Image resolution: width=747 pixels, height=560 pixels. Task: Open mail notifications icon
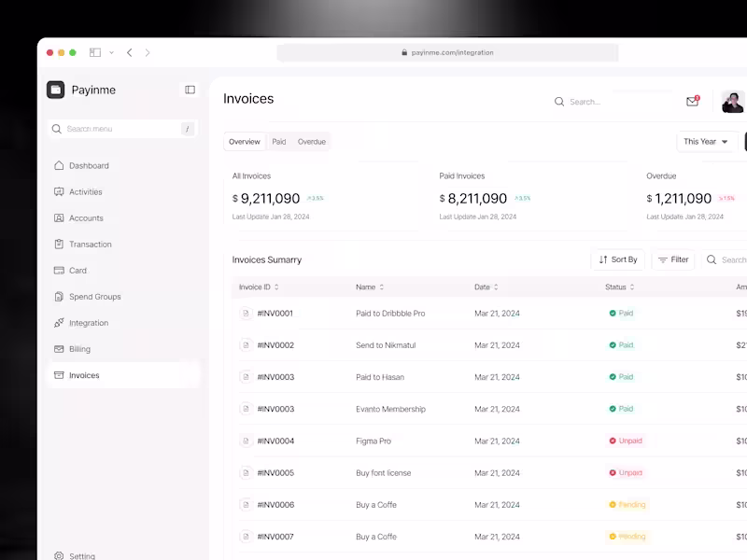click(693, 101)
